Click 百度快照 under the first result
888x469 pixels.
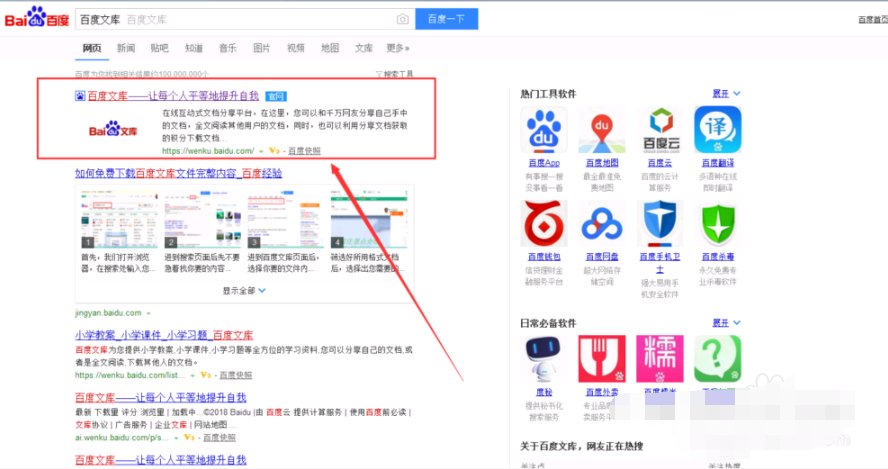(304, 151)
